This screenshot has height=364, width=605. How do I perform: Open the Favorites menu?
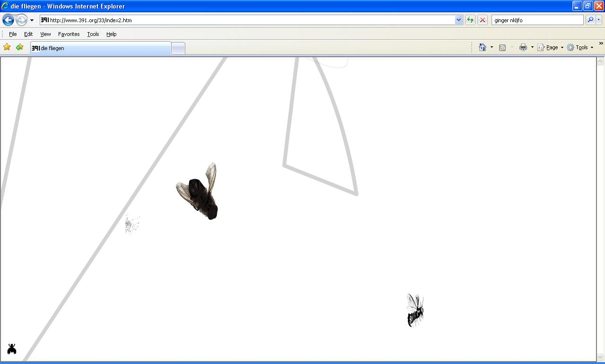pyautogui.click(x=69, y=34)
